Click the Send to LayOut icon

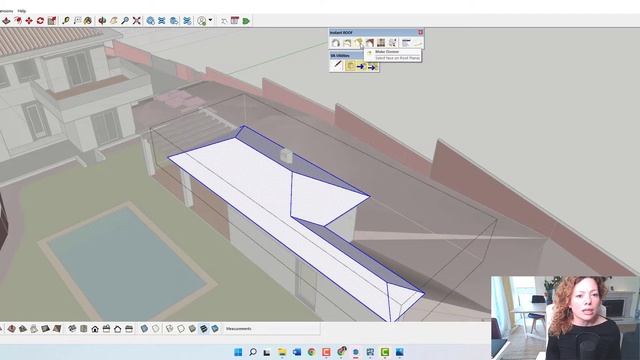click(173, 20)
